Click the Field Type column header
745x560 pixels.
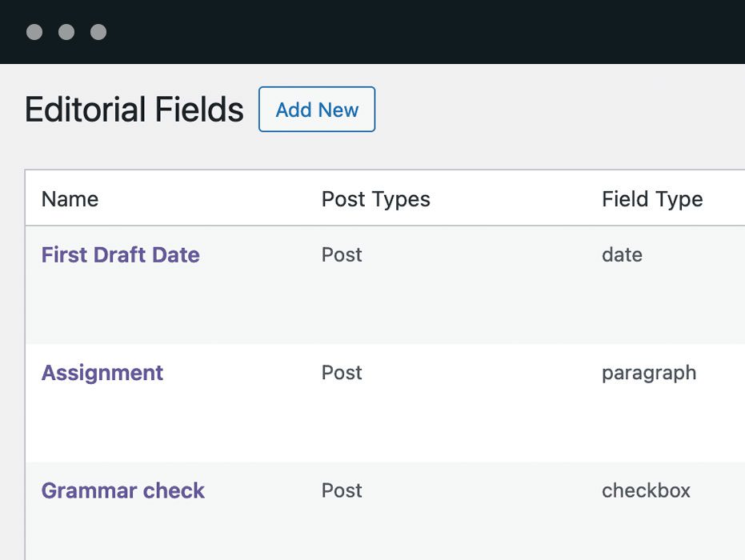click(652, 199)
